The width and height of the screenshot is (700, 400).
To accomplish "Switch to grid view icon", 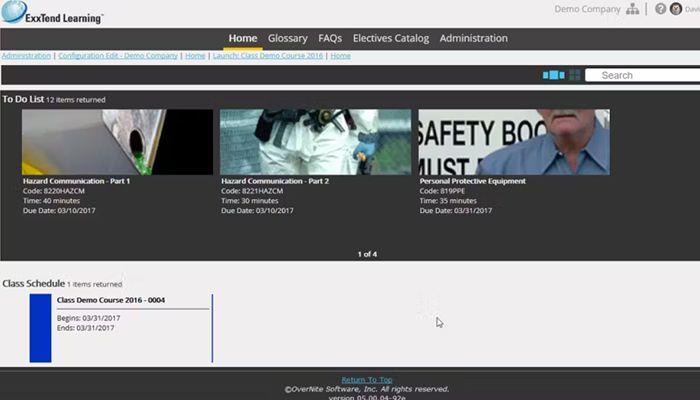I will point(575,75).
